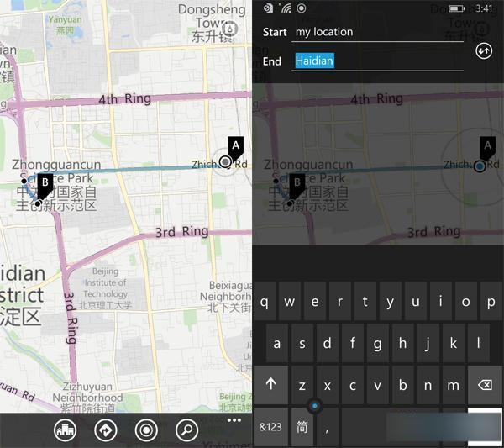Screen dimensions: 504x448
Task: Swap start and end locations
Action: click(x=484, y=50)
